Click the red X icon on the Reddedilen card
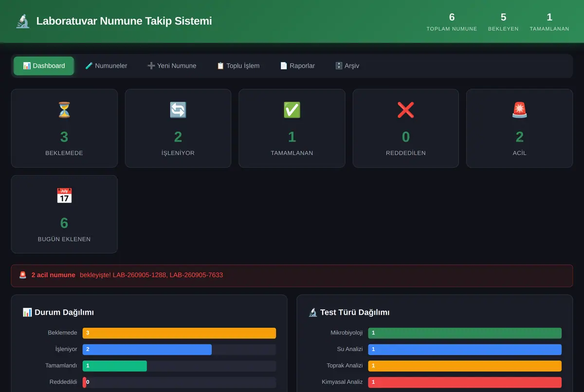The height and width of the screenshot is (392, 584). 406,110
